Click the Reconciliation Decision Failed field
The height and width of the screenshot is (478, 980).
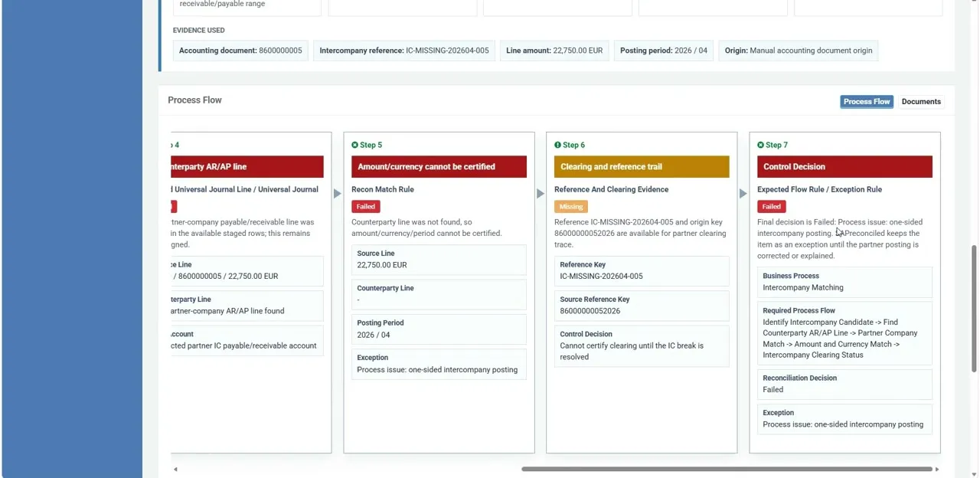[844, 384]
